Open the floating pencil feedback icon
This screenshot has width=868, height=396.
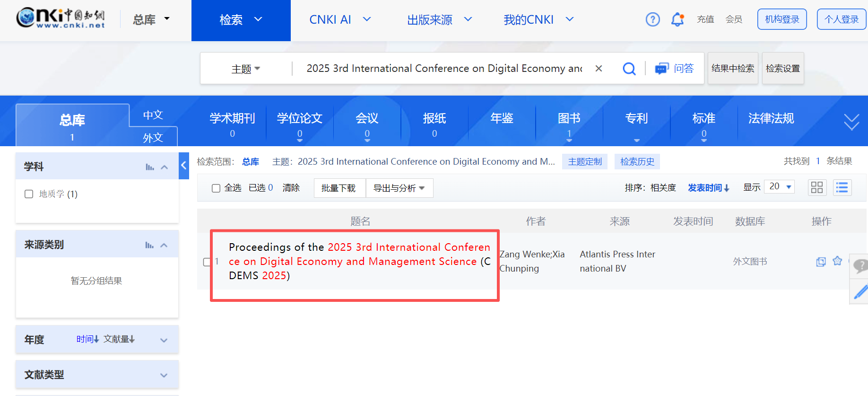(860, 291)
